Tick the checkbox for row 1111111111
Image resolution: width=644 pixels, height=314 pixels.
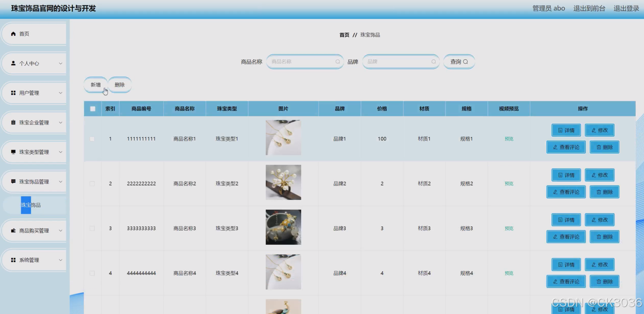click(x=92, y=139)
